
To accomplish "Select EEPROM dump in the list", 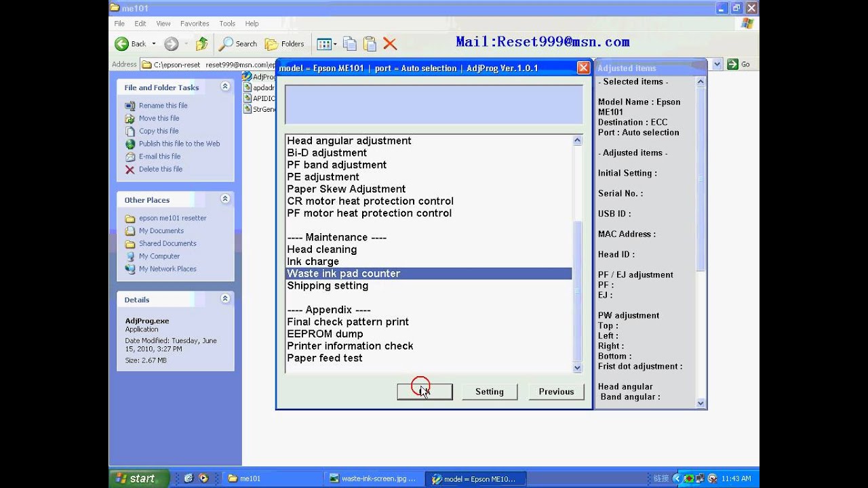I will (429, 334).
